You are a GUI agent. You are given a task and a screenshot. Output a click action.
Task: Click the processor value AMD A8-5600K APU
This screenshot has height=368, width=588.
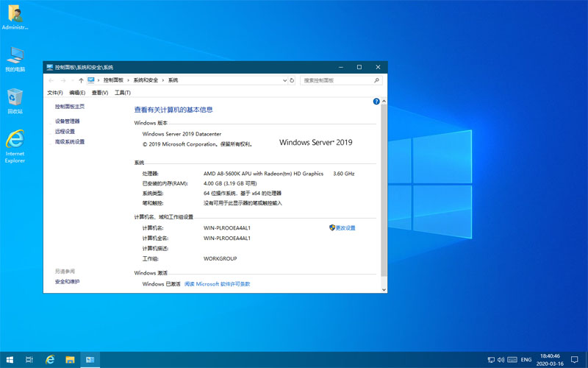tap(263, 174)
